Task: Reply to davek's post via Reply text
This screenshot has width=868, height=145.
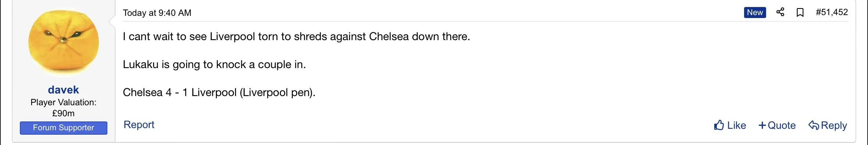Action: coord(834,125)
